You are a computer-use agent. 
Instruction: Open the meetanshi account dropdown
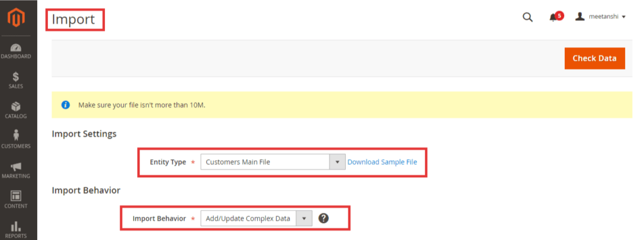coord(601,17)
